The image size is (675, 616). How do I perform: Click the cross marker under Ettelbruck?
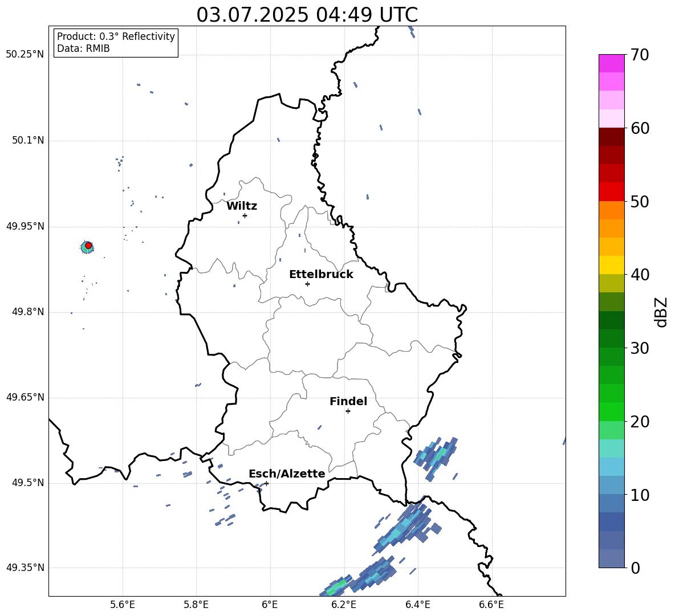click(307, 284)
